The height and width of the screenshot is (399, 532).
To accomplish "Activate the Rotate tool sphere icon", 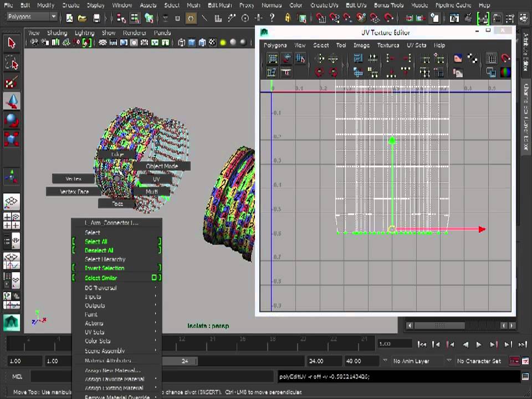I will [x=11, y=120].
